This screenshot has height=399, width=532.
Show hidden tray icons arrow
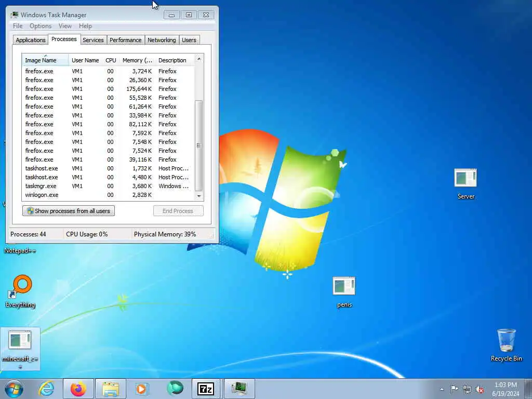pyautogui.click(x=442, y=389)
